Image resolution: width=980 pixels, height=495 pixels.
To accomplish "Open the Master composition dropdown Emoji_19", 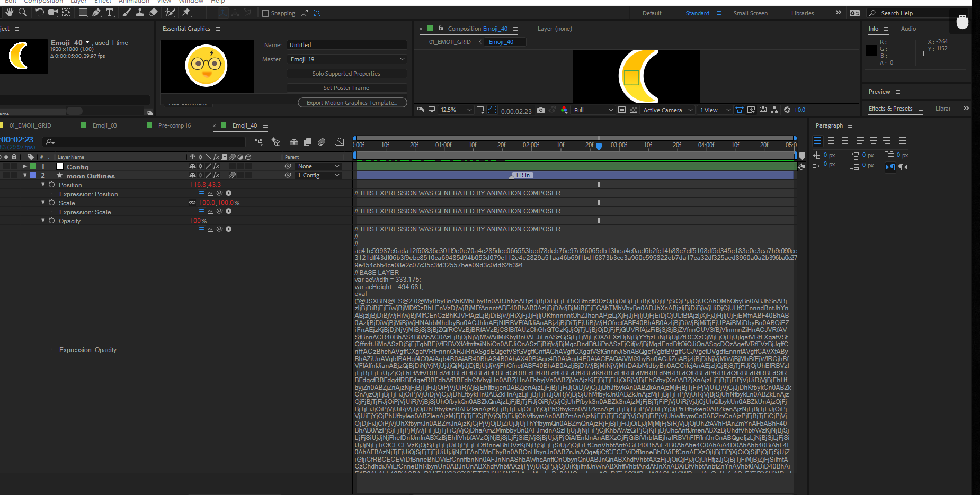I will pos(347,59).
